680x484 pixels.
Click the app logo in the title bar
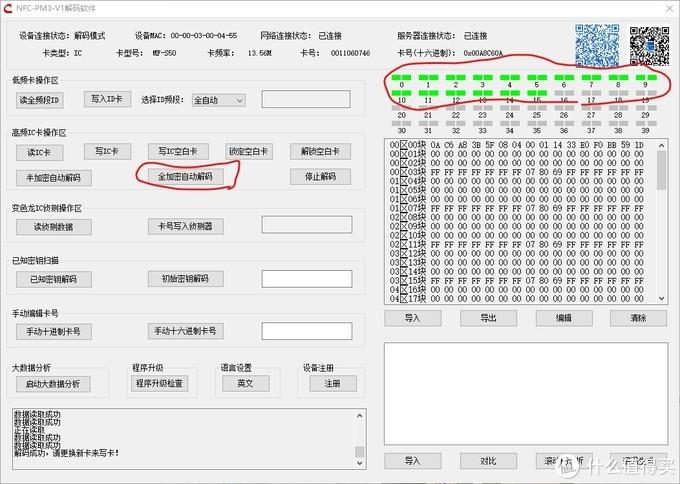(7, 8)
